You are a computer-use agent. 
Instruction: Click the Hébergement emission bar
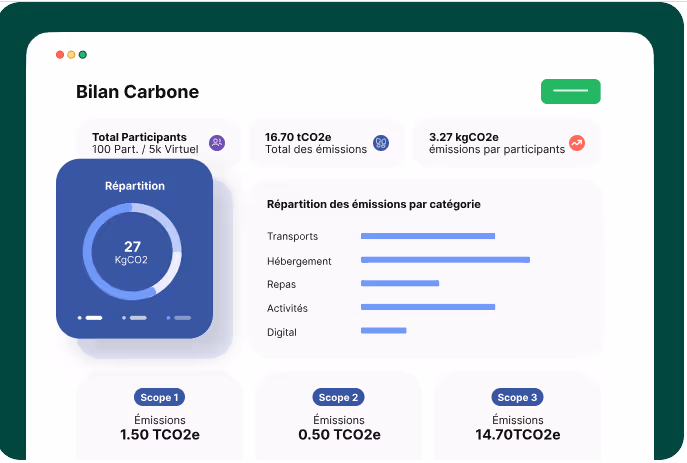[446, 260]
